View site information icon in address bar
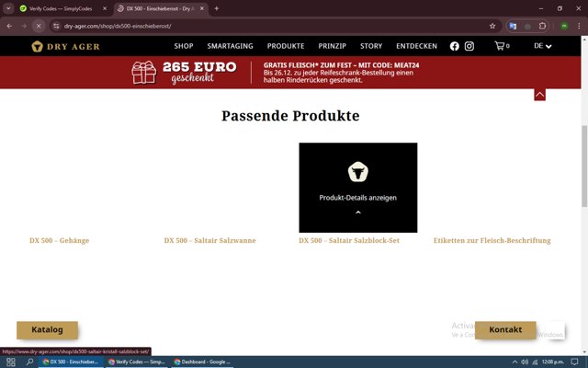This screenshot has height=368, width=588. tap(56, 26)
